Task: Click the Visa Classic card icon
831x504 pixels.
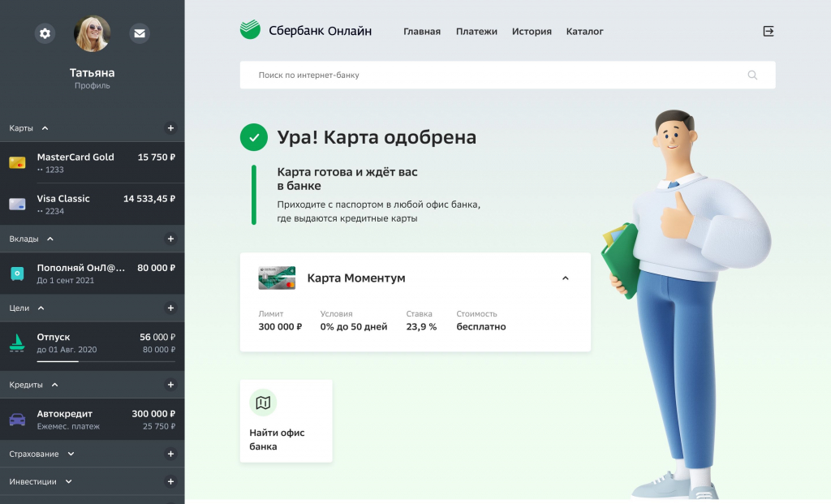Action: pos(17,204)
